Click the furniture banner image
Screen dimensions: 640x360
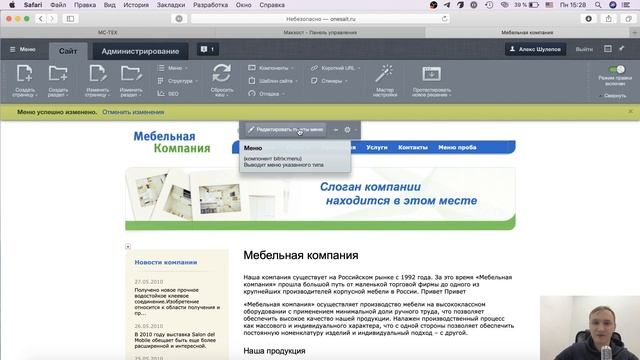[x=320, y=198]
